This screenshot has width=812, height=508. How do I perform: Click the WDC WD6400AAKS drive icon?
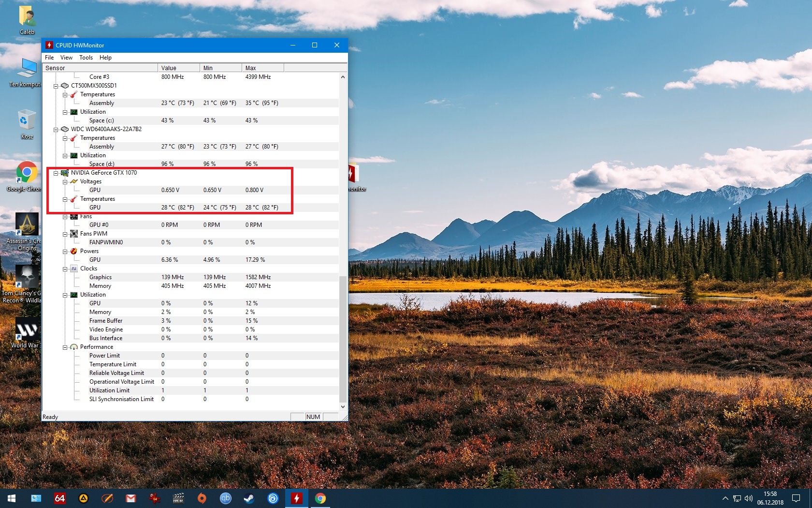point(65,129)
